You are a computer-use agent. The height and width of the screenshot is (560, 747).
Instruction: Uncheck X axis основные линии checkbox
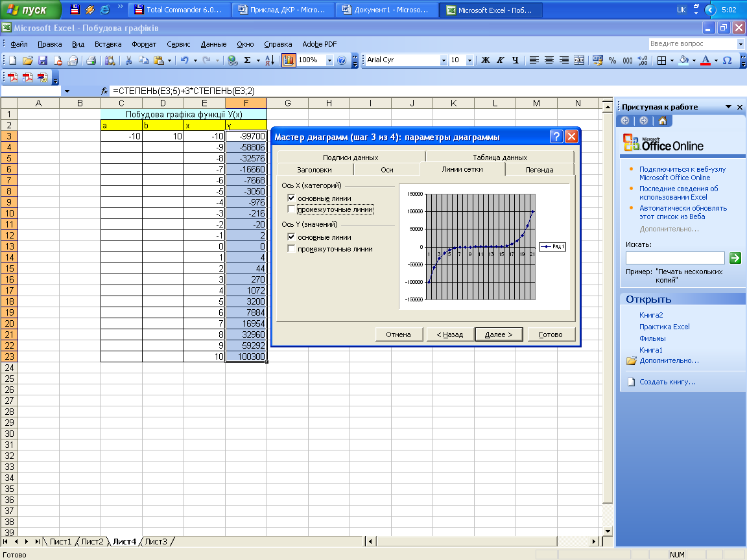pos(291,198)
